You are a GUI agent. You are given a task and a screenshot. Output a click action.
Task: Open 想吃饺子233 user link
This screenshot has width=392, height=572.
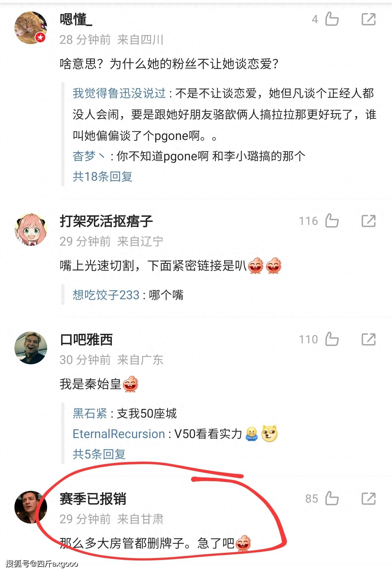[106, 295]
